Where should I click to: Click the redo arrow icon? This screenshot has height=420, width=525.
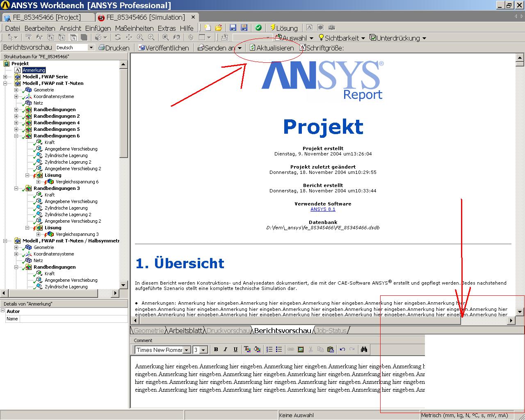352,349
